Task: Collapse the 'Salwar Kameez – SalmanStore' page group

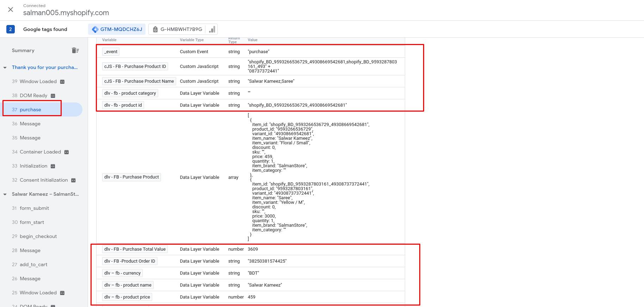Action: pyautogui.click(x=5, y=194)
